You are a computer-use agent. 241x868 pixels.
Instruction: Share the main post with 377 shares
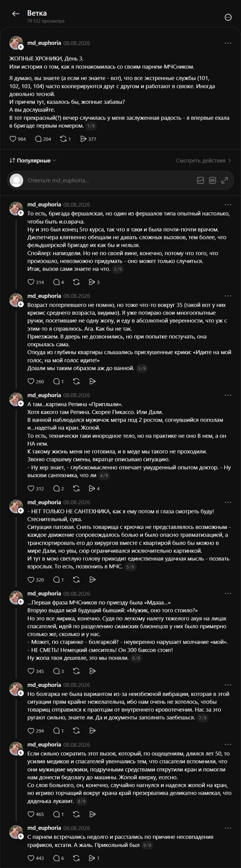(88, 139)
